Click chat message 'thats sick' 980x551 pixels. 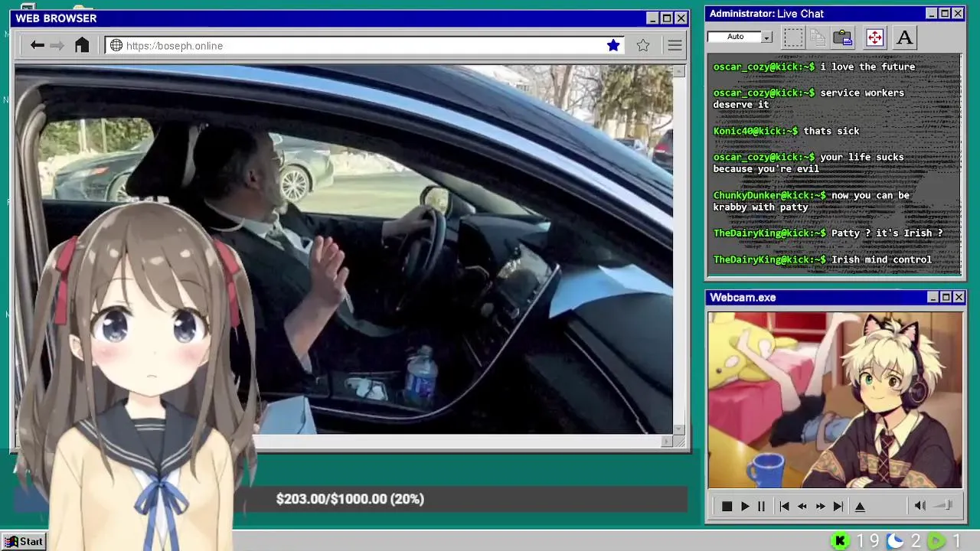(x=831, y=131)
